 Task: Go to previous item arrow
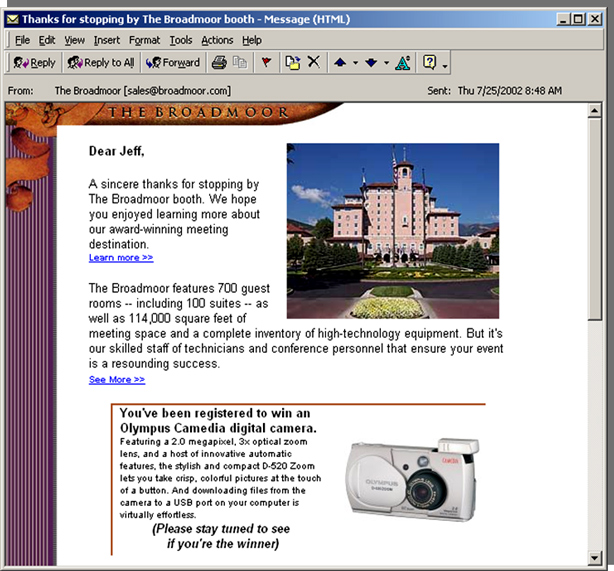[x=340, y=62]
